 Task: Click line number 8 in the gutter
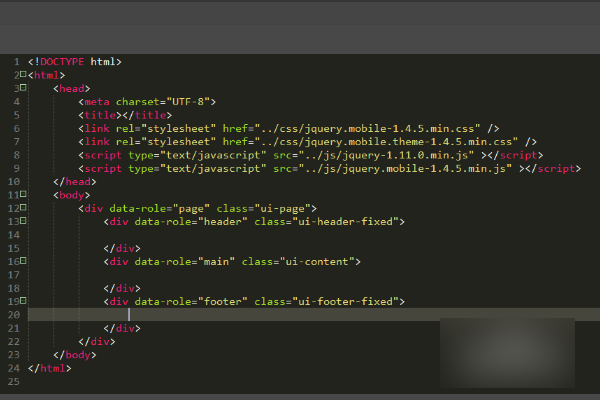coord(16,155)
